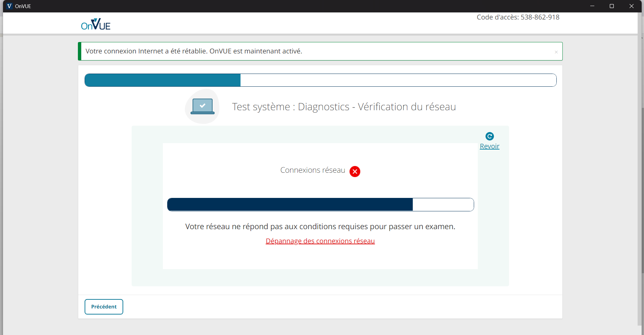Maximize the OnVUE window
The width and height of the screenshot is (644, 335).
coord(612,6)
